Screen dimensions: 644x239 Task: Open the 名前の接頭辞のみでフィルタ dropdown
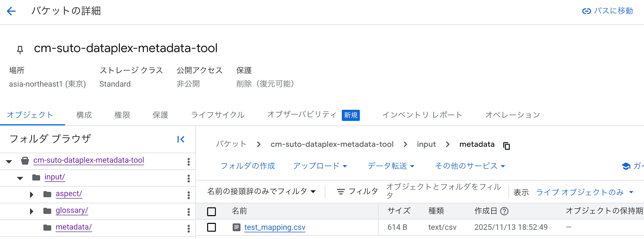(261, 191)
